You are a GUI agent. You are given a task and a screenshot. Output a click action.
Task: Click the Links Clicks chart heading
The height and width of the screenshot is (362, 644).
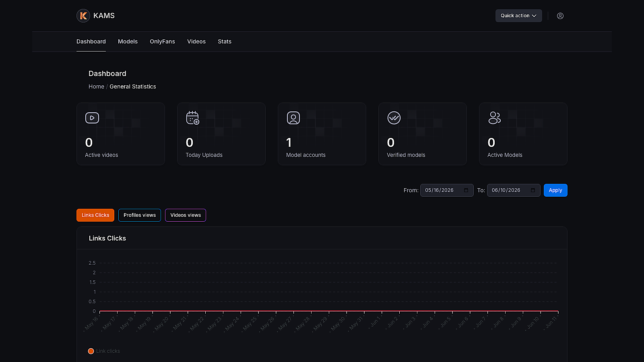point(107,238)
